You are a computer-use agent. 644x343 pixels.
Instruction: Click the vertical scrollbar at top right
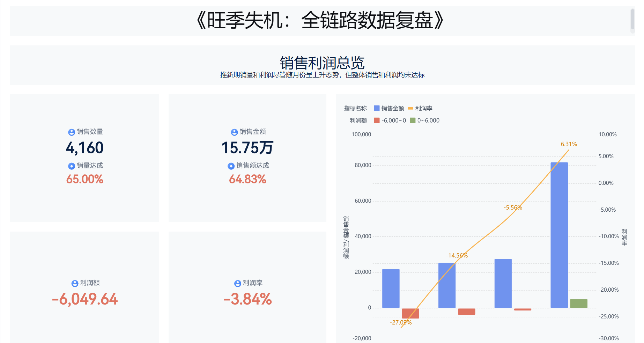pos(632,20)
